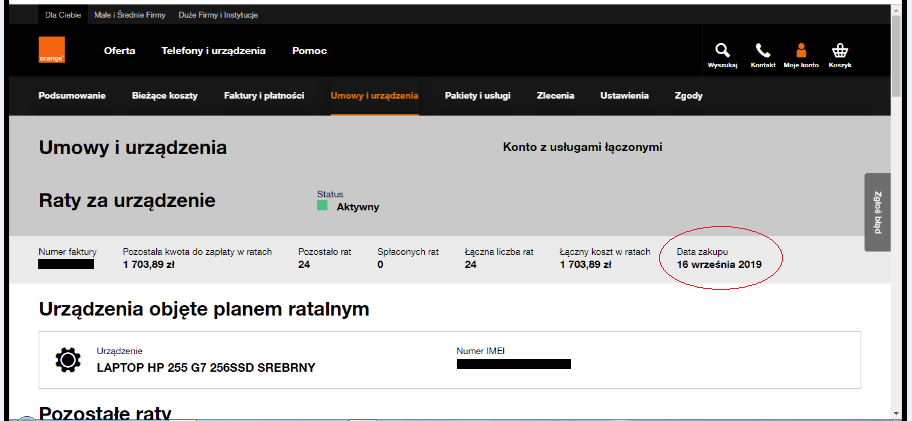This screenshot has width=912, height=421.
Task: Open the Ustawienia tab
Action: coord(624,96)
